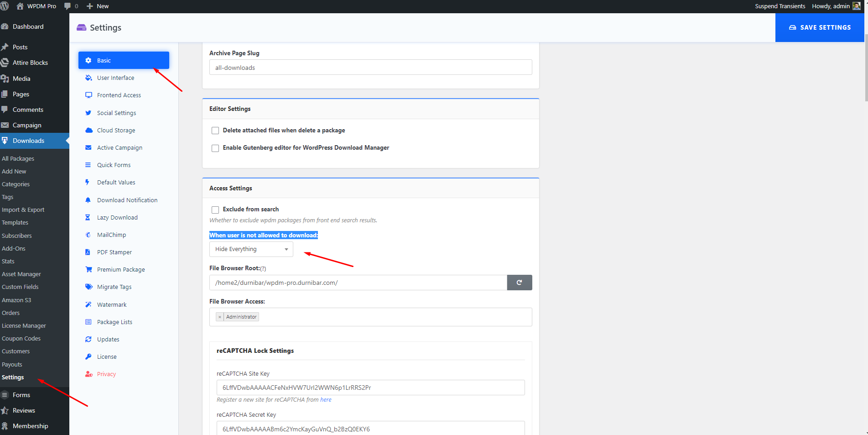Click the Basic gear icon

point(88,60)
